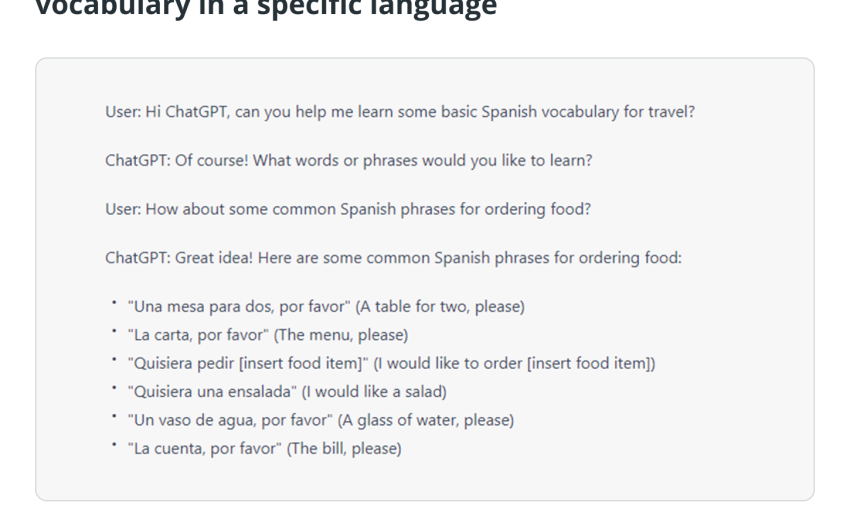
Task: Click the bullet dot before 'Un vaso de agua'
Action: 114,416
